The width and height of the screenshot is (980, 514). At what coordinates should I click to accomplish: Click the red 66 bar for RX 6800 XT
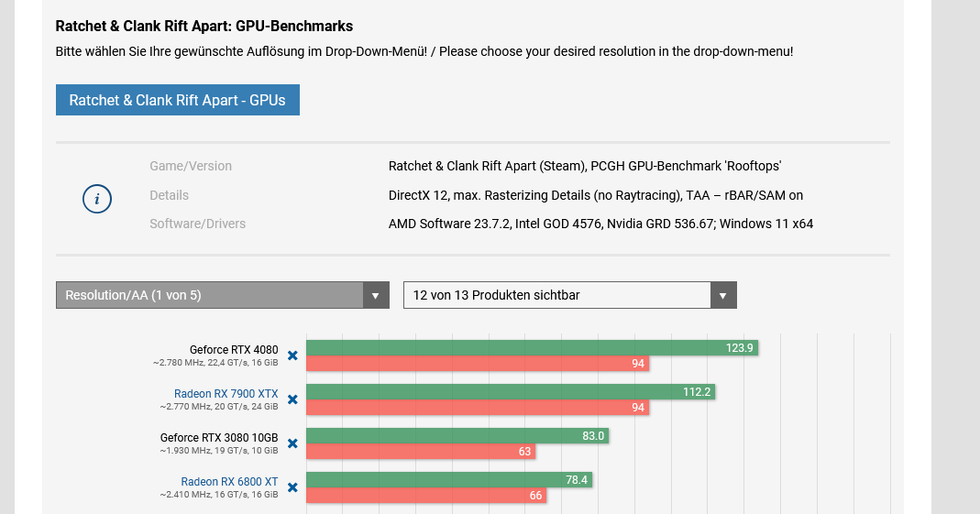(426, 496)
